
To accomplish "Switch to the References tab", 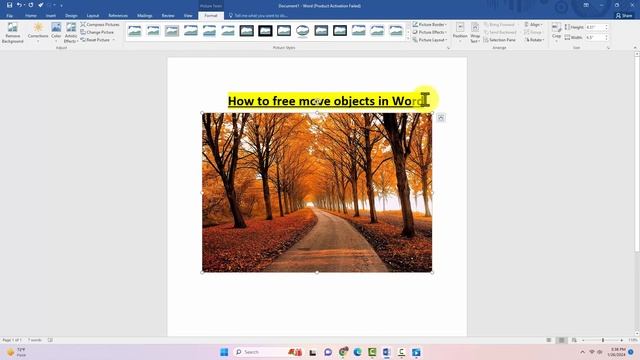I will (118, 16).
